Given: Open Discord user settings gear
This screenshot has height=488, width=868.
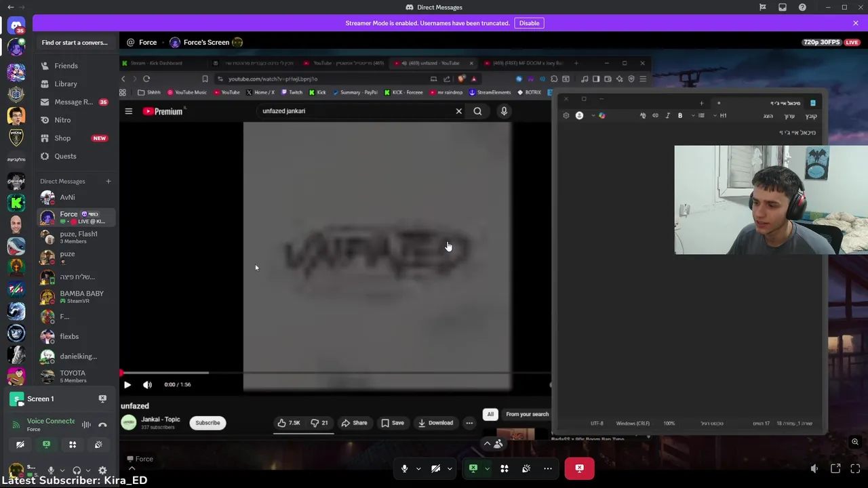Looking at the screenshot, I should pyautogui.click(x=102, y=470).
